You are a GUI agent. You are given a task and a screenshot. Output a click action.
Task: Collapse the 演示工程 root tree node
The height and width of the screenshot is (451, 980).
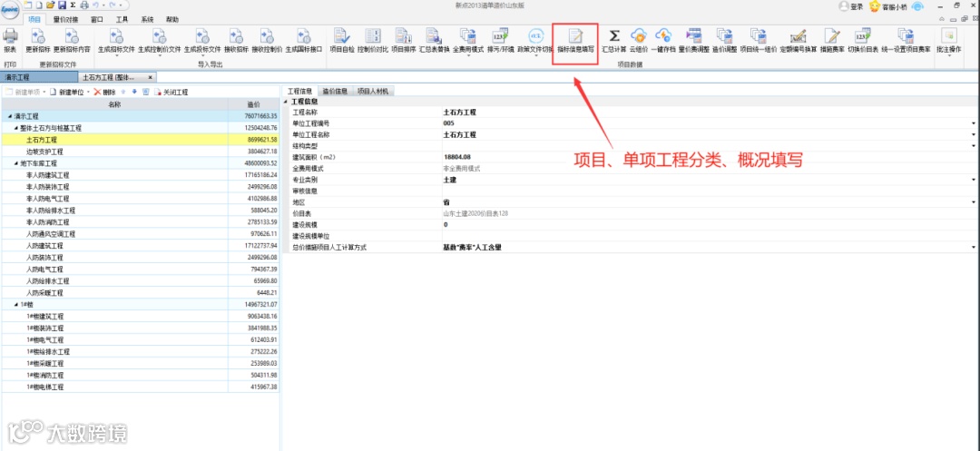pyautogui.click(x=9, y=116)
